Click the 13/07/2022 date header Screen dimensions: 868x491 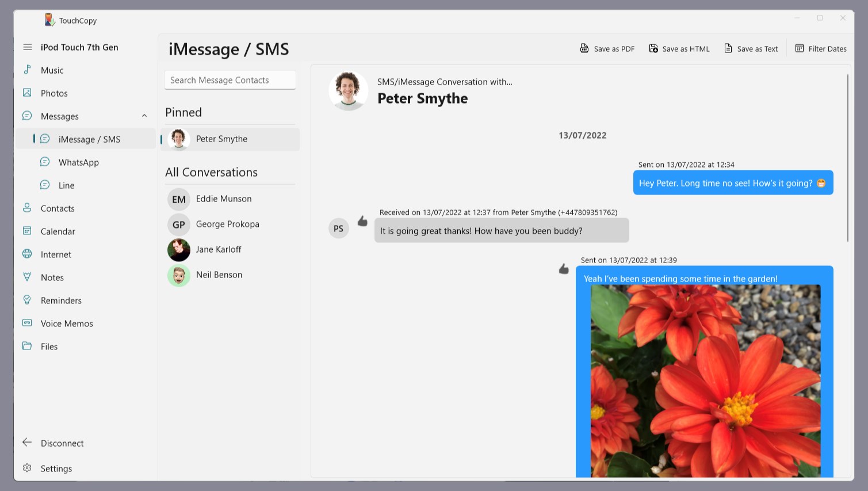[x=583, y=136]
